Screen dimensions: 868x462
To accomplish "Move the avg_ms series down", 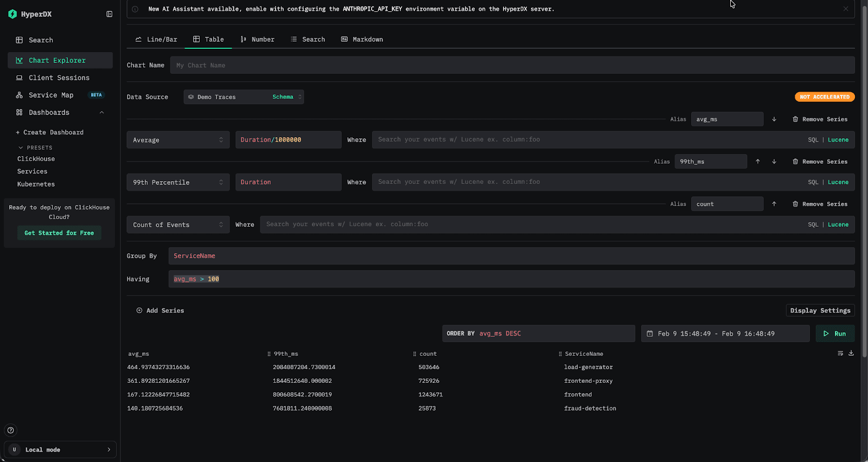I will [x=774, y=119].
